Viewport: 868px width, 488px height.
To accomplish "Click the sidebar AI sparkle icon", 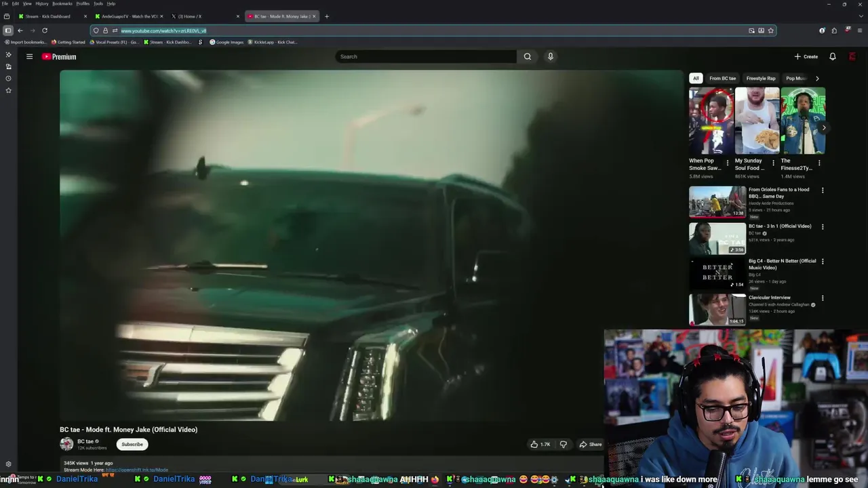I will 8,54.
